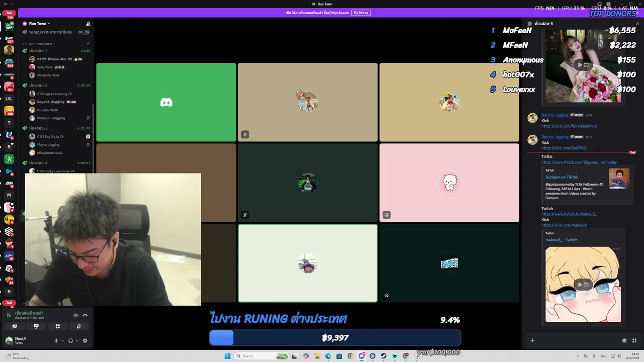Check voice connection signal status icon
This screenshot has width=644, height=362.
click(9, 315)
